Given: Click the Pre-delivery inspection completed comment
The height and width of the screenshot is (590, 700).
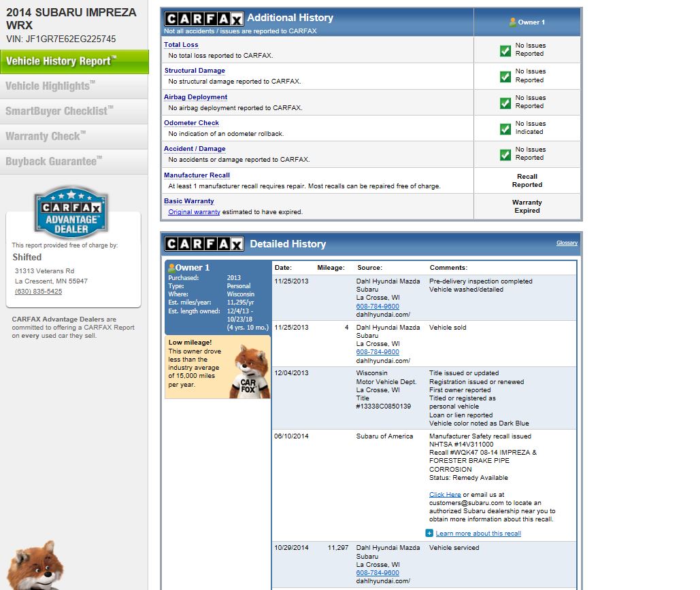Looking at the screenshot, I should pos(481,281).
